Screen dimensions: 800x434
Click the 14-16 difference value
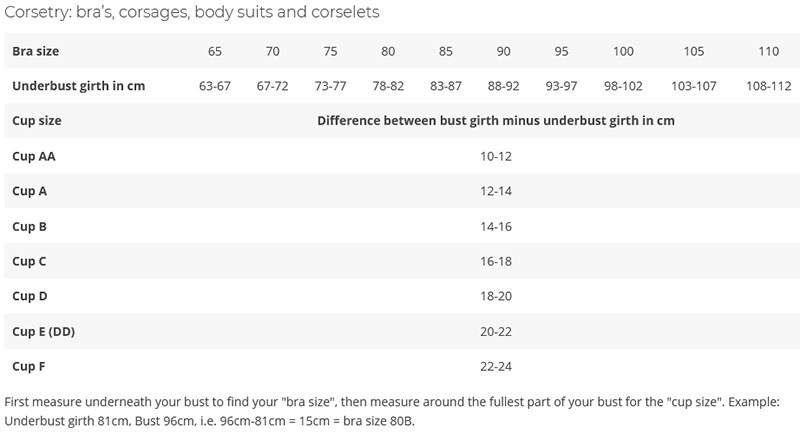(x=495, y=226)
